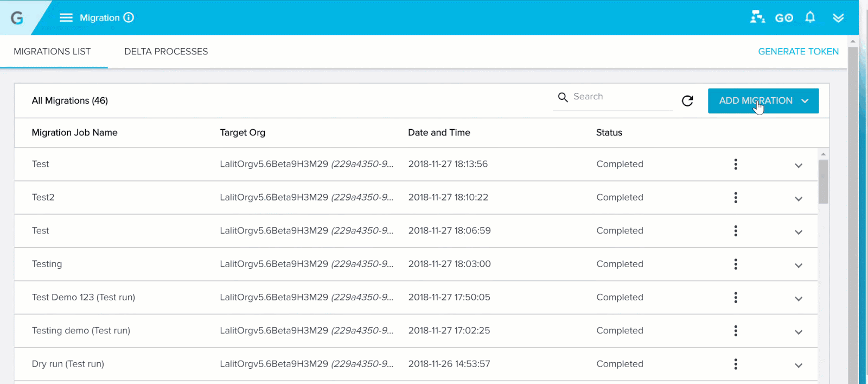The image size is (868, 384).
Task: Select Testing demo (Test run) name
Action: pos(81,331)
